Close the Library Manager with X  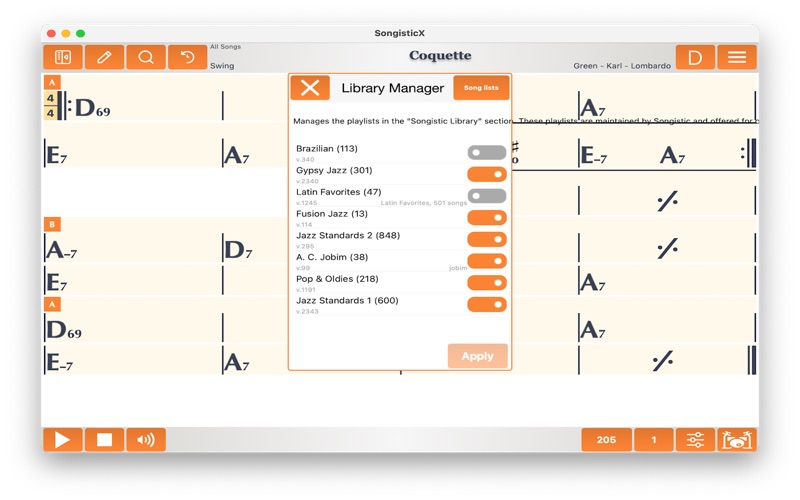pyautogui.click(x=310, y=88)
